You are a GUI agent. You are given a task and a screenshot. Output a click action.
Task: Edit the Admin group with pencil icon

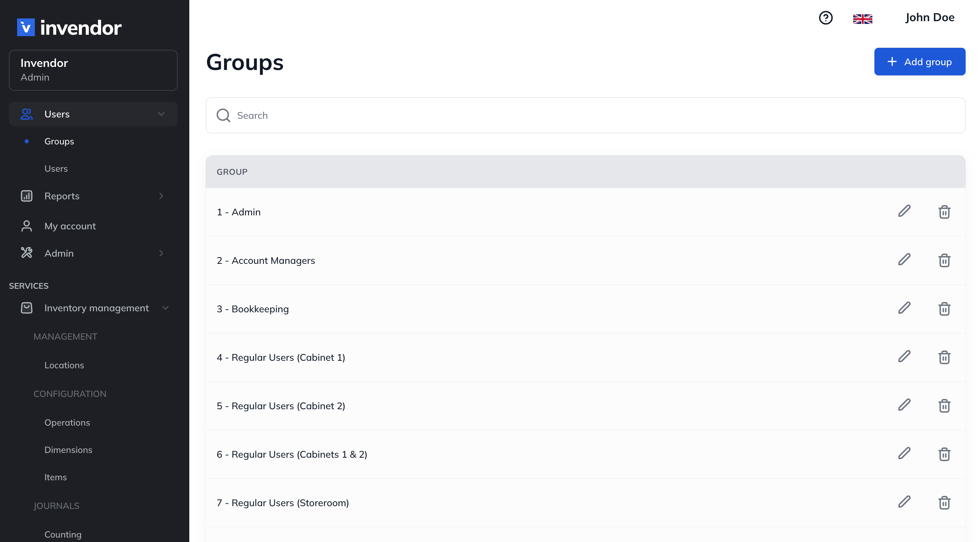(x=905, y=212)
